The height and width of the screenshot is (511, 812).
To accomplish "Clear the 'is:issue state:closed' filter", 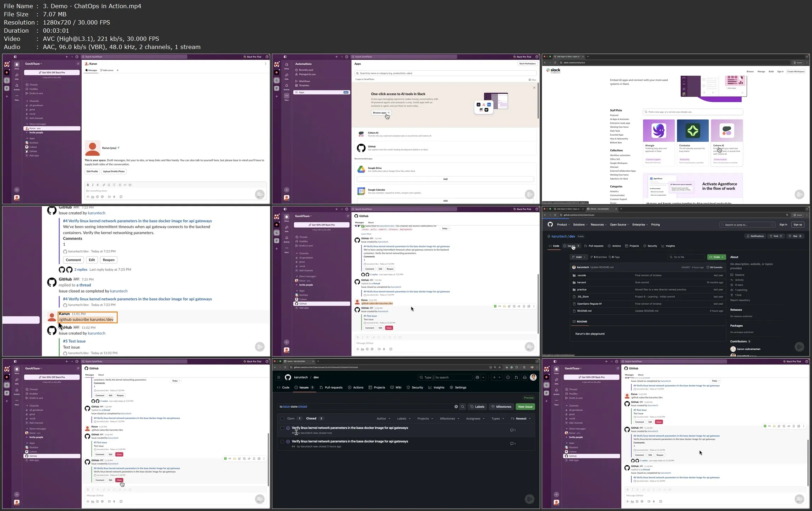I will tap(456, 407).
